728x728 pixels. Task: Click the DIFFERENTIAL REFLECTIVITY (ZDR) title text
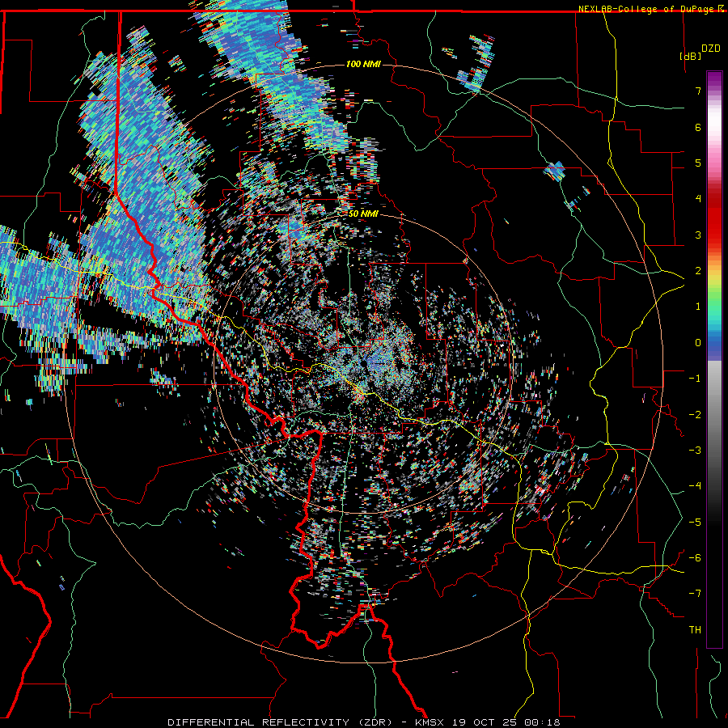(x=281, y=722)
